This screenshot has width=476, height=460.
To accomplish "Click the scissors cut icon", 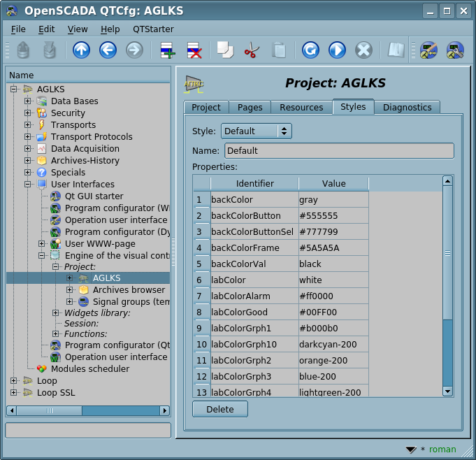I will click(x=252, y=50).
